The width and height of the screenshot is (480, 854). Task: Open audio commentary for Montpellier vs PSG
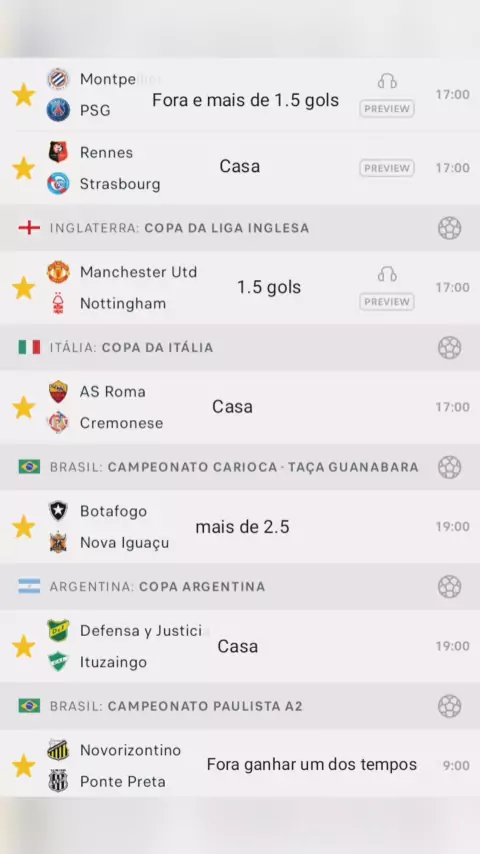387,82
